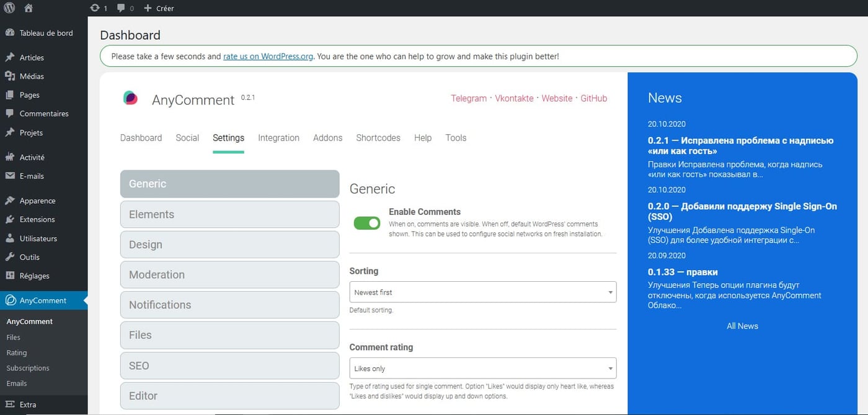Open the site home icon
868x415 pixels.
coord(29,8)
